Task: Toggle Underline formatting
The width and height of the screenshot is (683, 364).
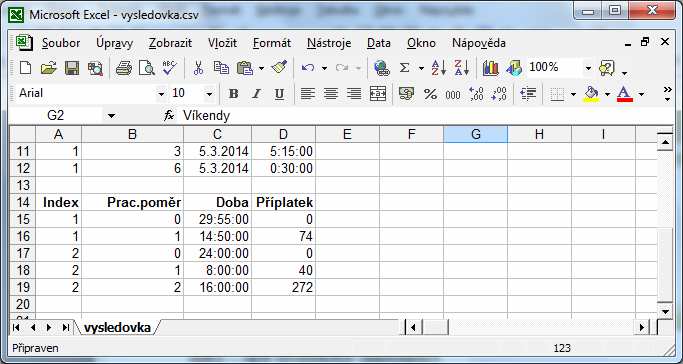Action: click(x=279, y=94)
